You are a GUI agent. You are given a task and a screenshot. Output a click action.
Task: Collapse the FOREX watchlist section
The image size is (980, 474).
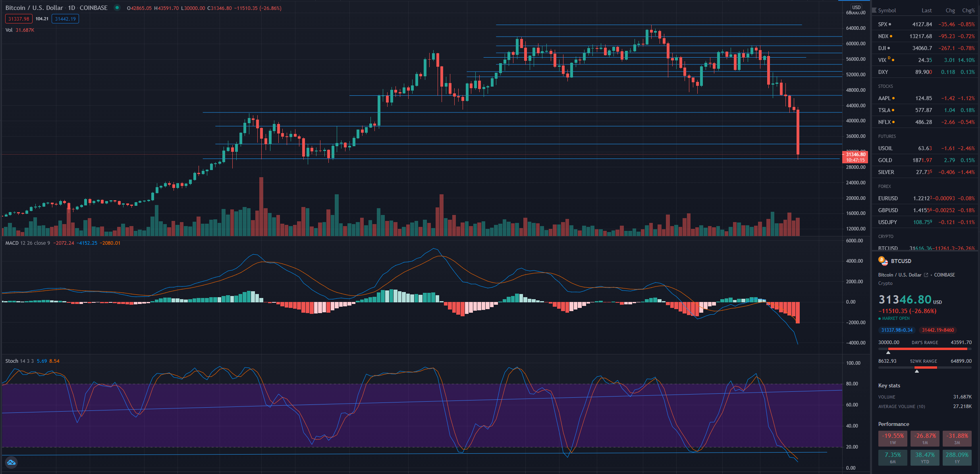(x=884, y=186)
